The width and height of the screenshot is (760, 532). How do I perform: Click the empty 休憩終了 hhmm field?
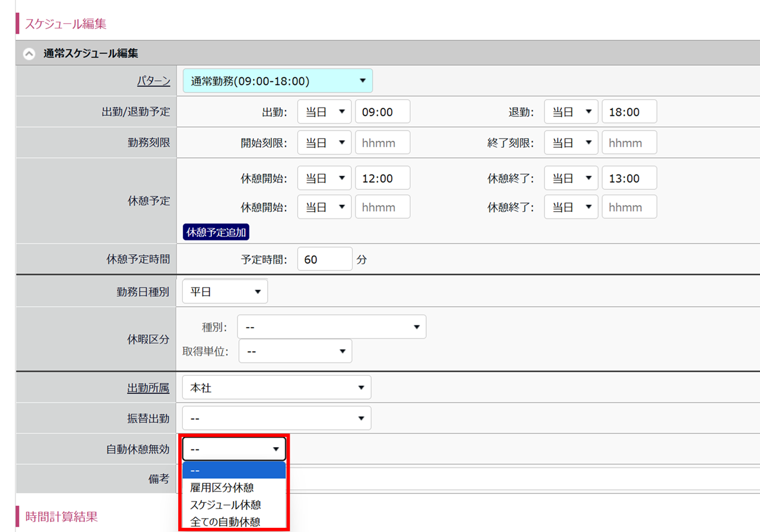pyautogui.click(x=629, y=207)
